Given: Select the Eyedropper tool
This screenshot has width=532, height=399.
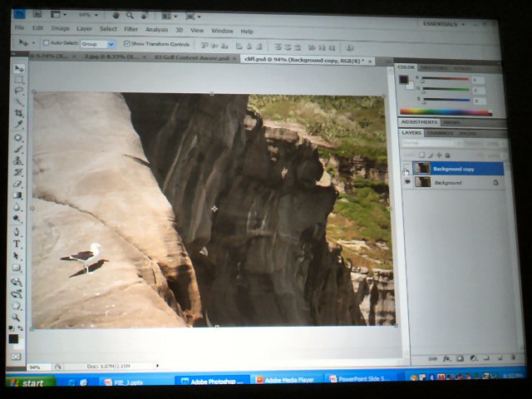Looking at the screenshot, I should (x=18, y=124).
